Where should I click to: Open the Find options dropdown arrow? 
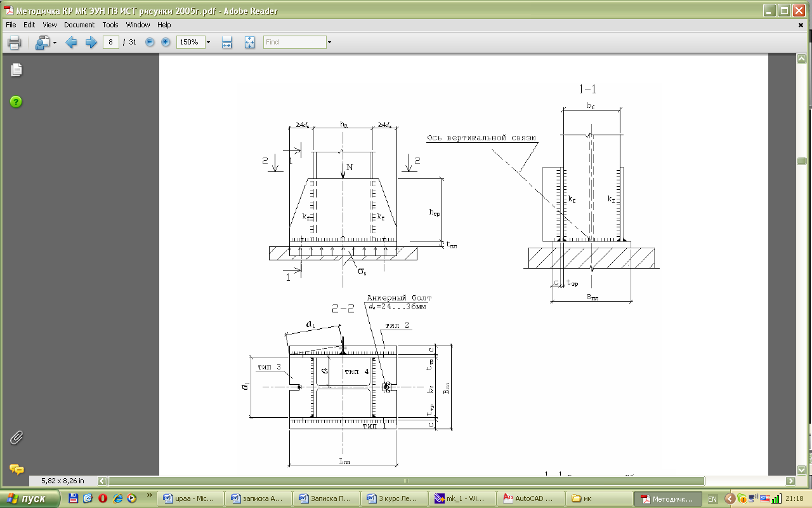pyautogui.click(x=330, y=42)
